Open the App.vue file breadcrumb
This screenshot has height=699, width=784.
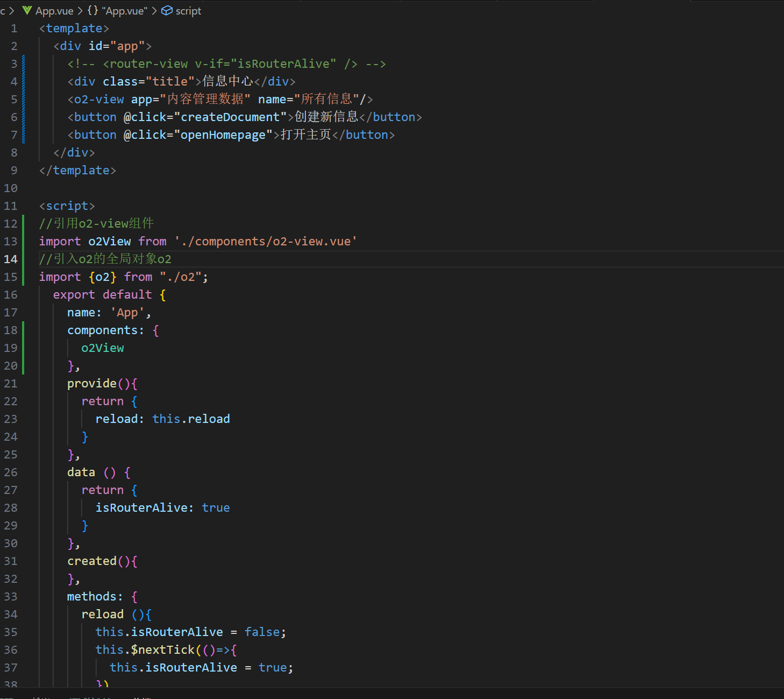coord(54,11)
